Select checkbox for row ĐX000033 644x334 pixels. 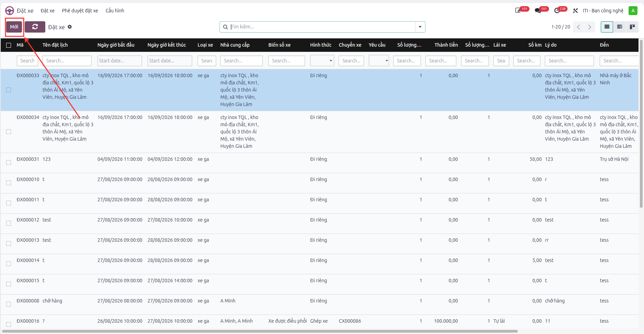9,90
